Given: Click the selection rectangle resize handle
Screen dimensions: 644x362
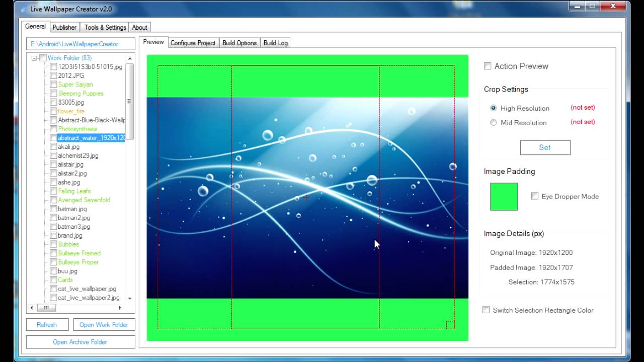Looking at the screenshot, I should 450,325.
